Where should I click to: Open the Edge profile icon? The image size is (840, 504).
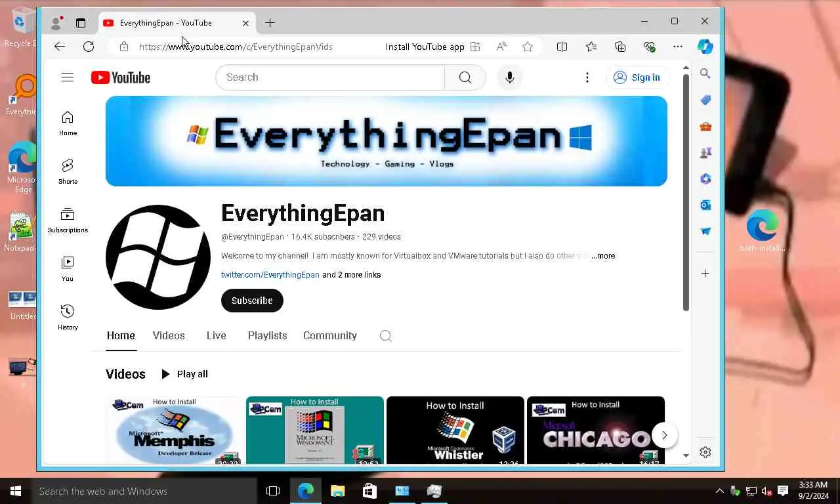point(56,23)
